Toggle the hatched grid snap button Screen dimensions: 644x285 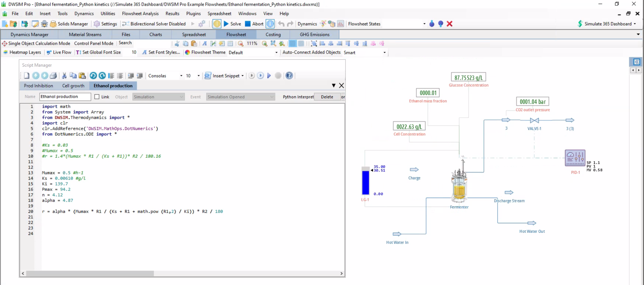click(301, 44)
